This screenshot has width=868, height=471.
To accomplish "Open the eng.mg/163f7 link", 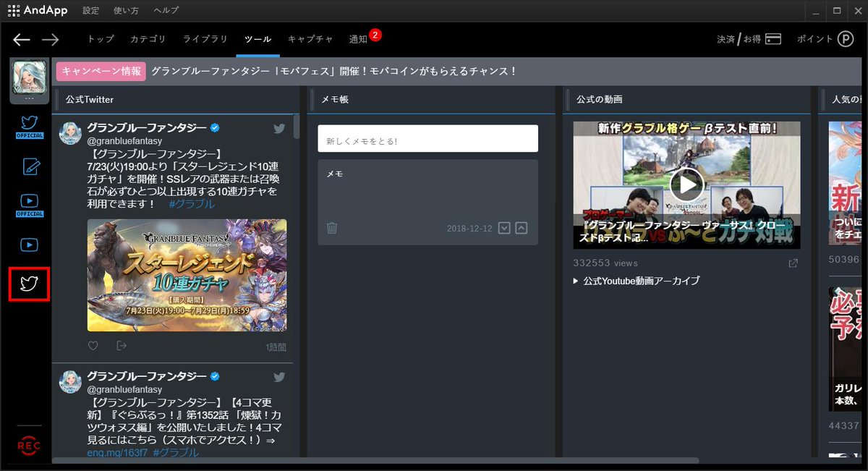I will [119, 452].
